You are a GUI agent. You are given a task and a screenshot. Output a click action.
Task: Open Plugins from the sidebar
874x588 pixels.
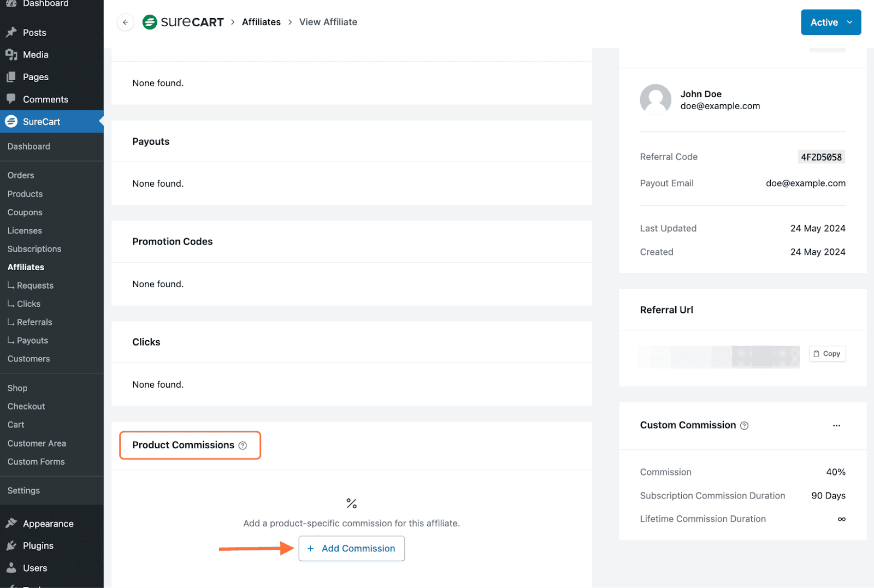point(38,546)
